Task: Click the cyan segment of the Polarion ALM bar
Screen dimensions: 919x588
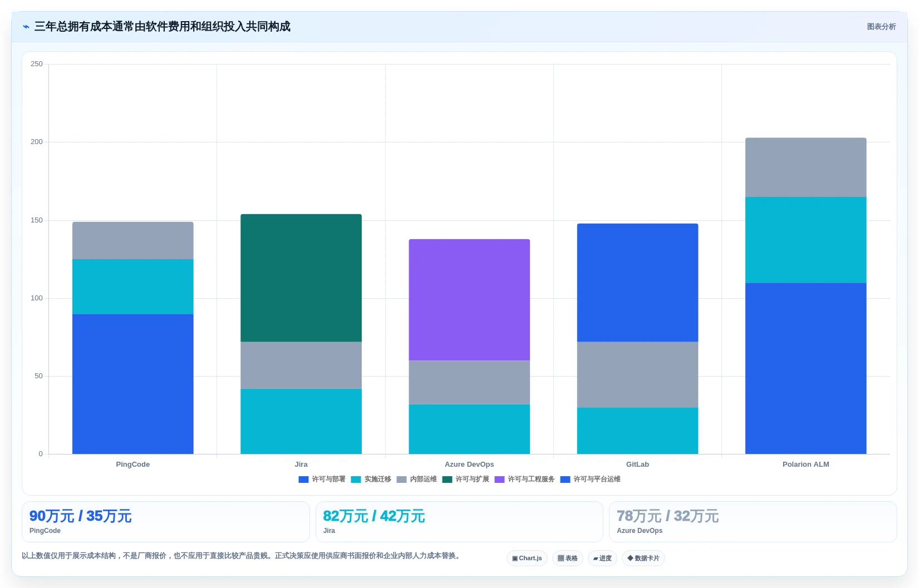Action: tap(806, 240)
